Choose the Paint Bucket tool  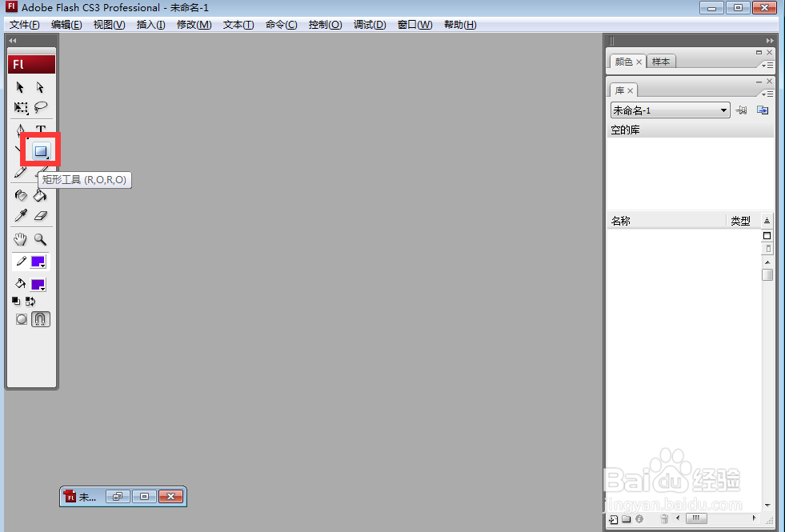tap(40, 195)
